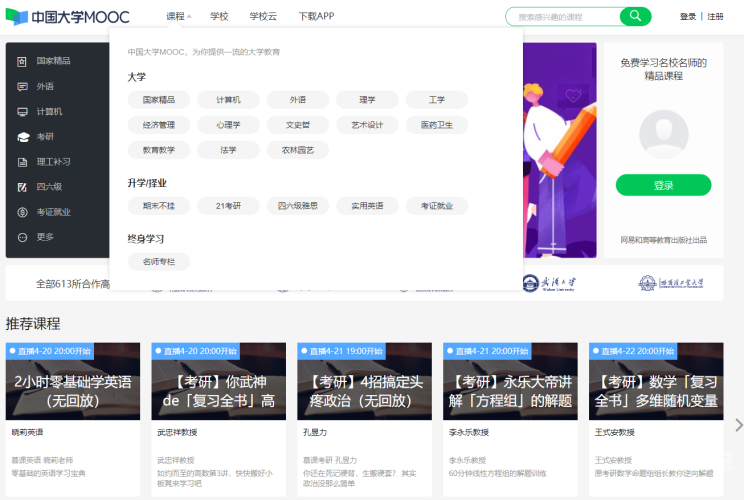The height and width of the screenshot is (500, 744).
Task: Click the 孔昱力 course title text
Action: click(315, 432)
